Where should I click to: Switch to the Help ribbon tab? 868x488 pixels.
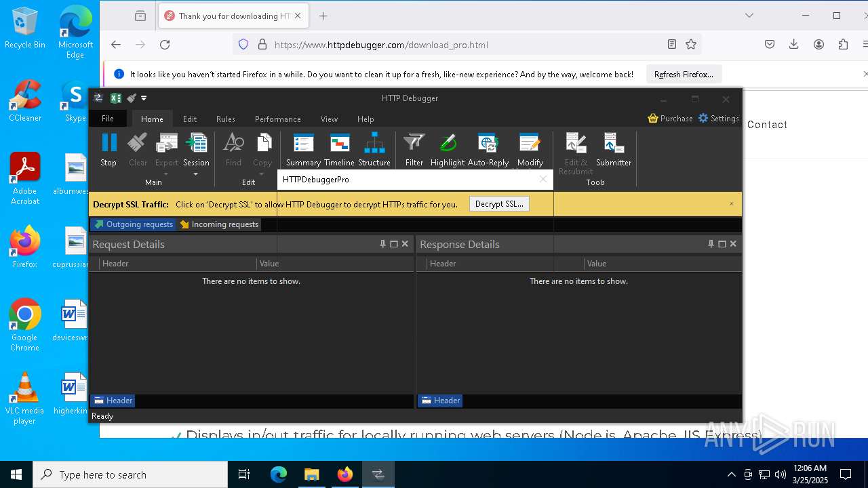(366, 119)
